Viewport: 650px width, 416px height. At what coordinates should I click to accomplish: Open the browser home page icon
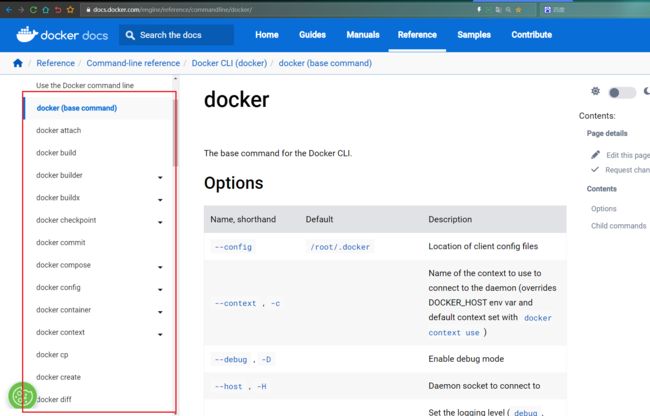point(46,10)
